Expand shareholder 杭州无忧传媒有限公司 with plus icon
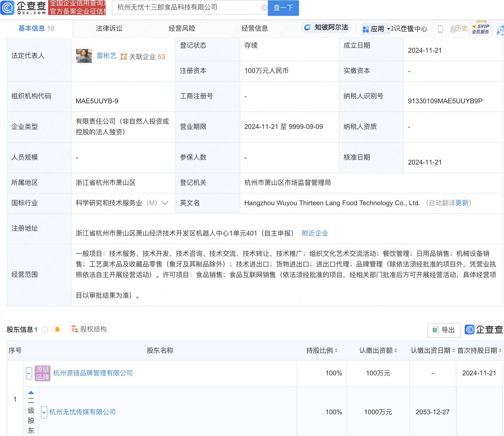 point(44,412)
